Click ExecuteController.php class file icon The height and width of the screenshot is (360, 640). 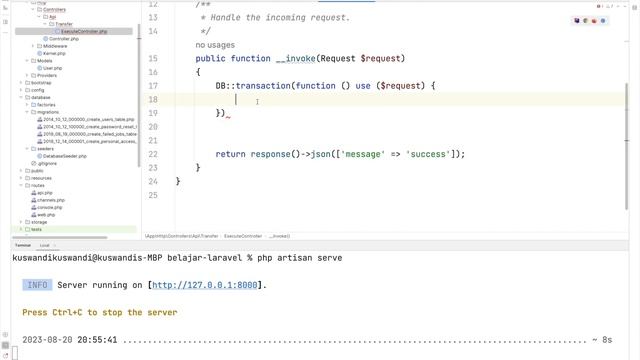tap(57, 31)
